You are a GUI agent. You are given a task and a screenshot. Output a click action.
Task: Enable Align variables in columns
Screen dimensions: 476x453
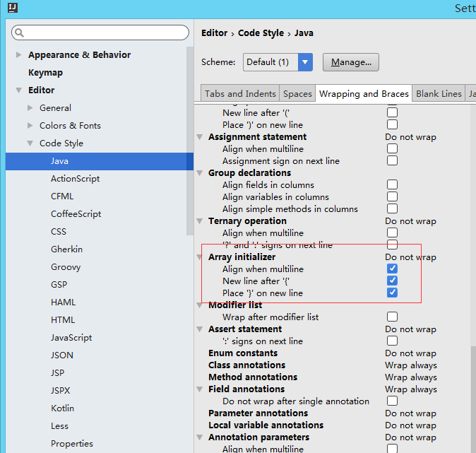[392, 196]
